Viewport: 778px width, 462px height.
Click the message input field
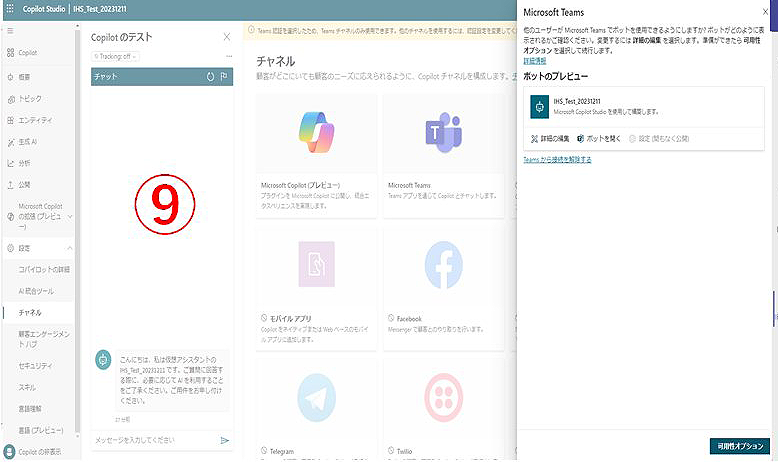click(155, 440)
